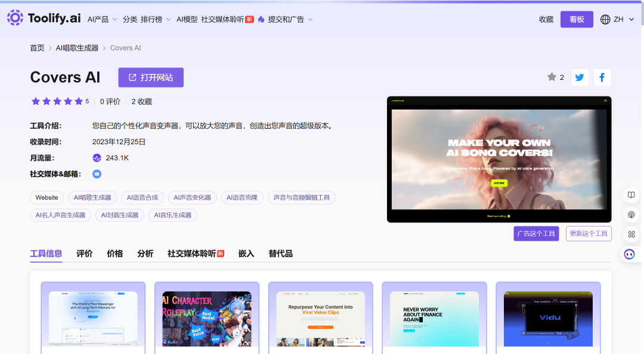
Task: Open the email icon under 社交媒体&邮箱
Action: 97,174
